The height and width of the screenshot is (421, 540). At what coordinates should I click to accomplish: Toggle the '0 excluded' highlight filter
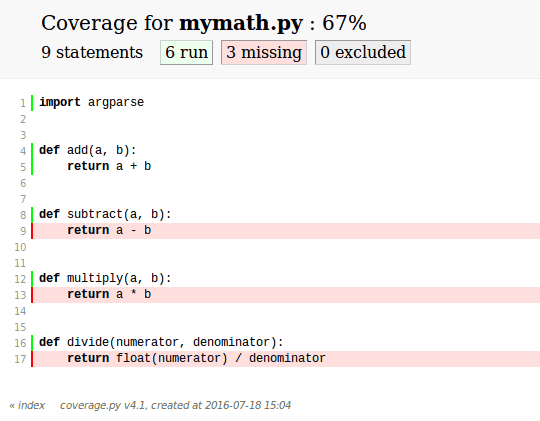pos(363,52)
